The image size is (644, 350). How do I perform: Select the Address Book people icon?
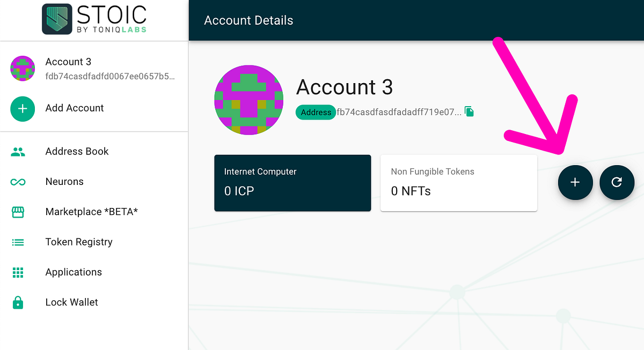pos(18,151)
